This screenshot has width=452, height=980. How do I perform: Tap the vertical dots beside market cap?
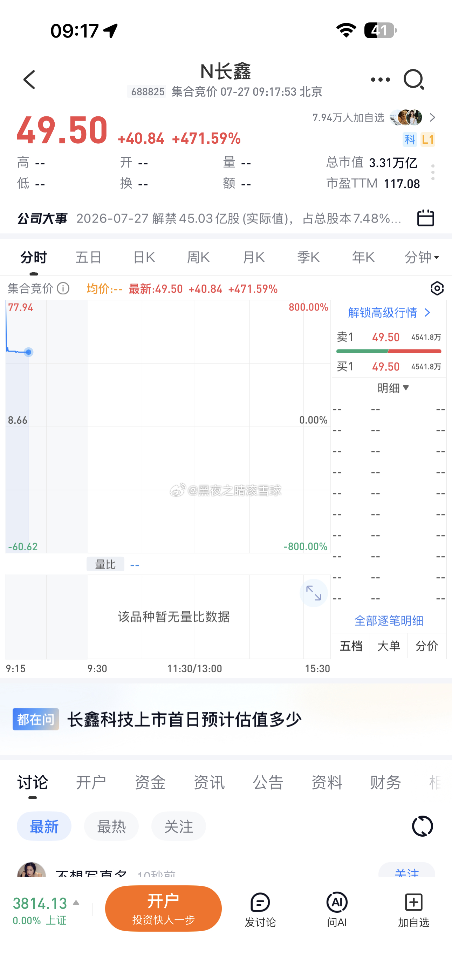(433, 172)
